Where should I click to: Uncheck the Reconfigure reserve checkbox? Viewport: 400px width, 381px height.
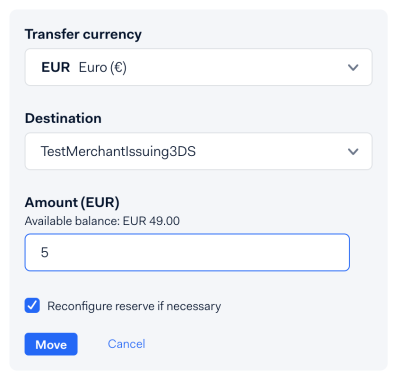(x=32, y=305)
